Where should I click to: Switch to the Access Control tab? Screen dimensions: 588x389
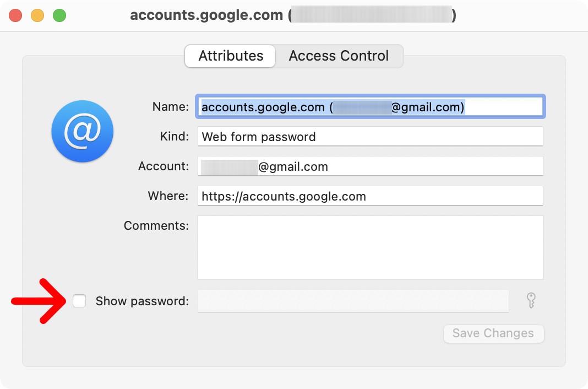339,56
